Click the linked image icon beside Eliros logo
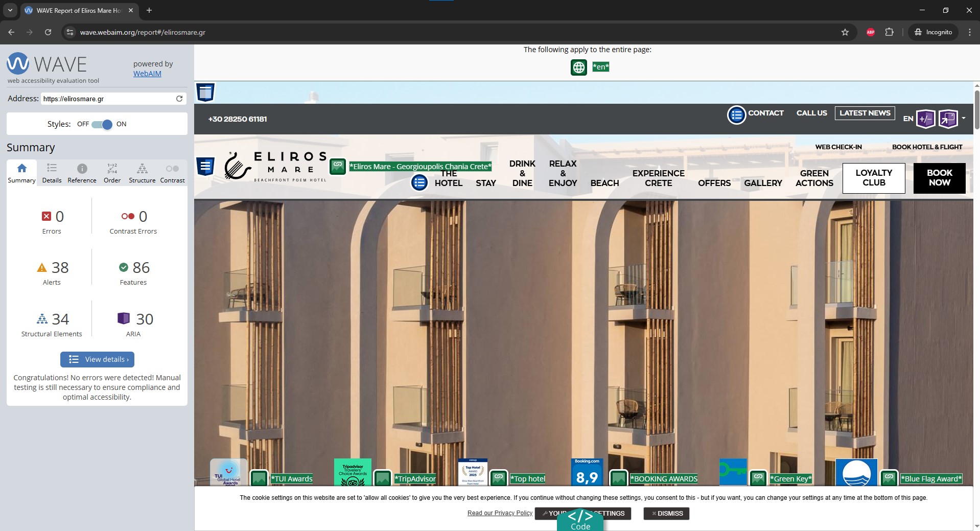 (337, 166)
